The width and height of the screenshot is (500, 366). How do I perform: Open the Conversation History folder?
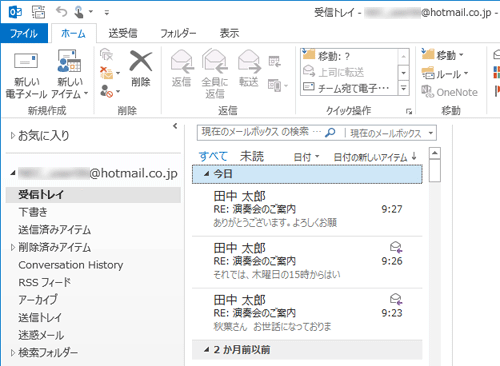pos(71,265)
